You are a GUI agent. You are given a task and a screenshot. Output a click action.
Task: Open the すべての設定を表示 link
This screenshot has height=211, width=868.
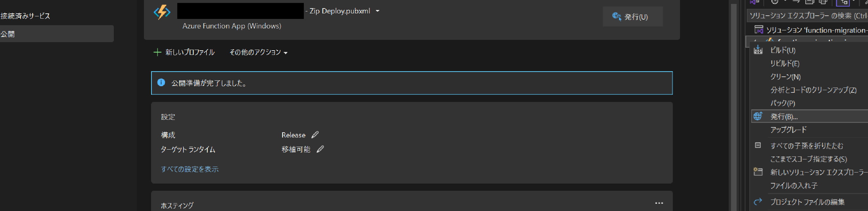tap(190, 169)
